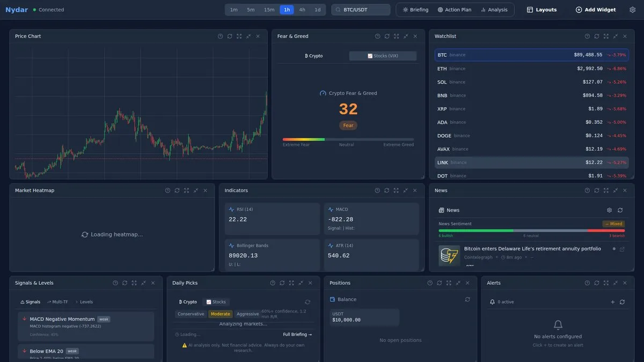This screenshot has width=644, height=362.
Task: Collapse the Positions widget
Action: tap(458, 283)
